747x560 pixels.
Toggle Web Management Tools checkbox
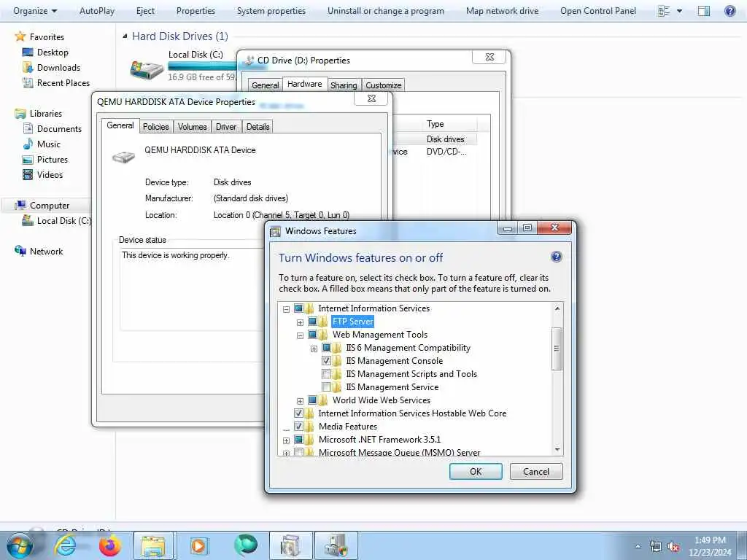pyautogui.click(x=312, y=334)
